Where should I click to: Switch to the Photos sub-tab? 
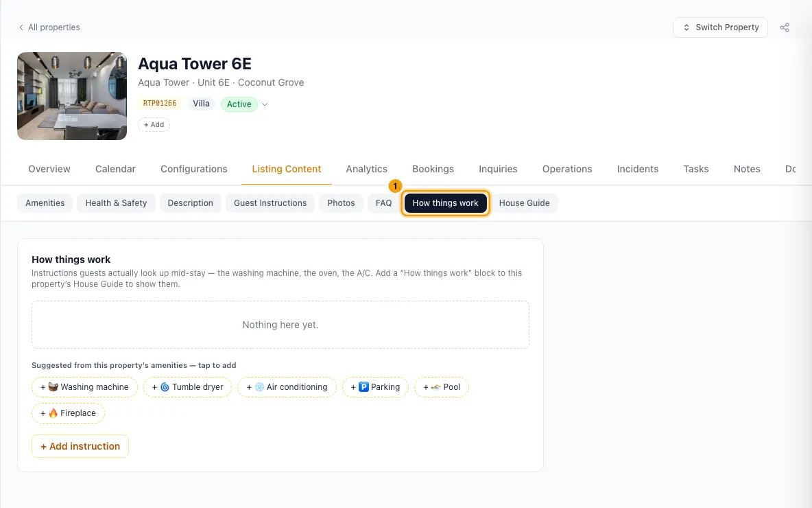(341, 203)
